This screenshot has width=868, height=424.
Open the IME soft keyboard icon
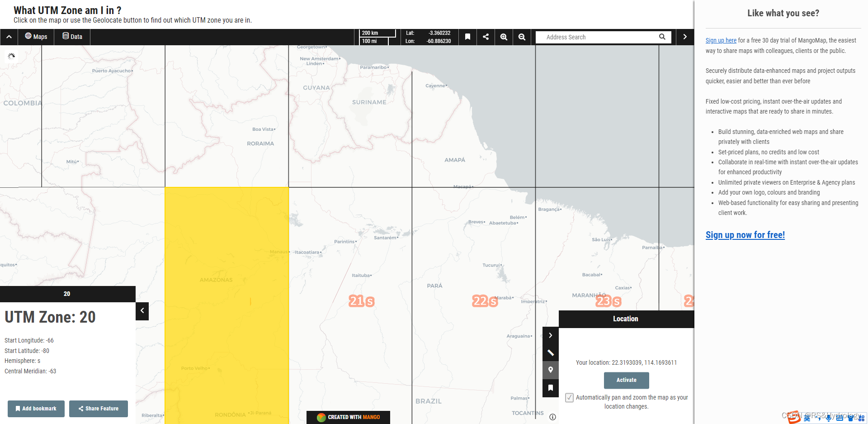(x=840, y=418)
